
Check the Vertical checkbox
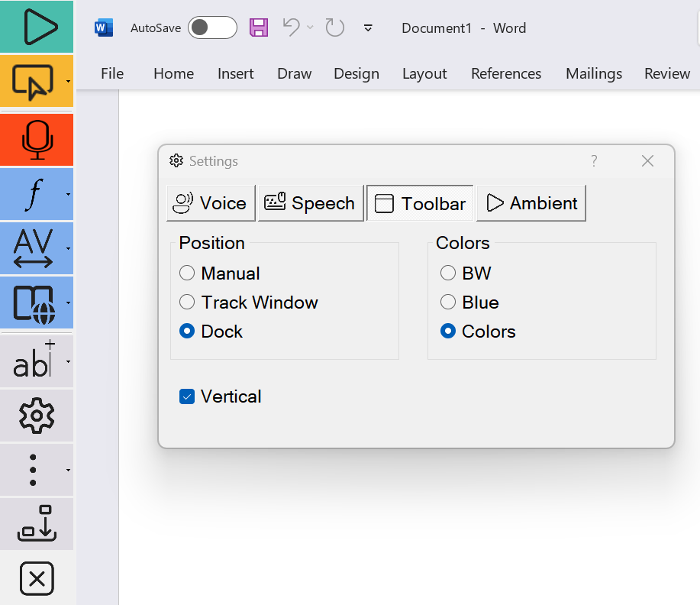pyautogui.click(x=187, y=396)
